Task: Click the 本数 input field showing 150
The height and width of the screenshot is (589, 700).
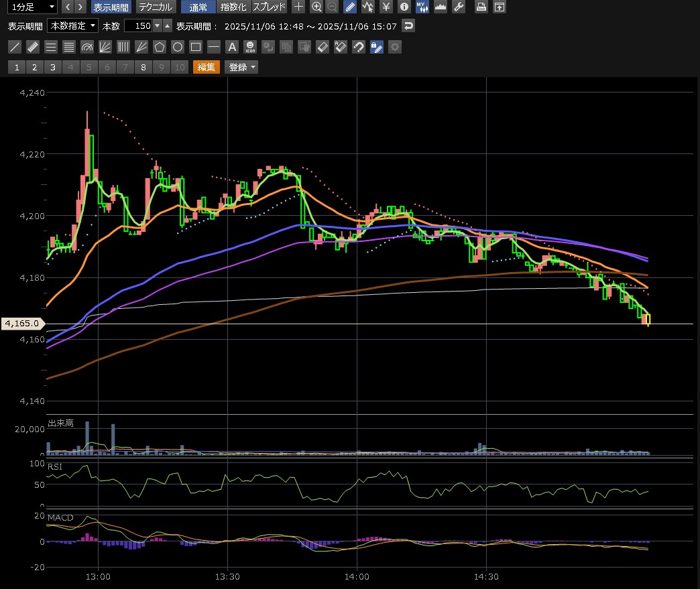Action: pyautogui.click(x=138, y=26)
